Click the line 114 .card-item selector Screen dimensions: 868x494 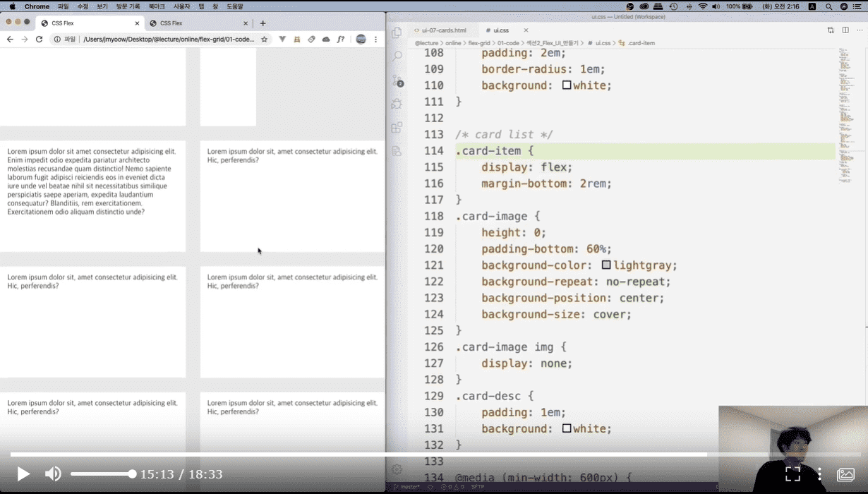488,151
